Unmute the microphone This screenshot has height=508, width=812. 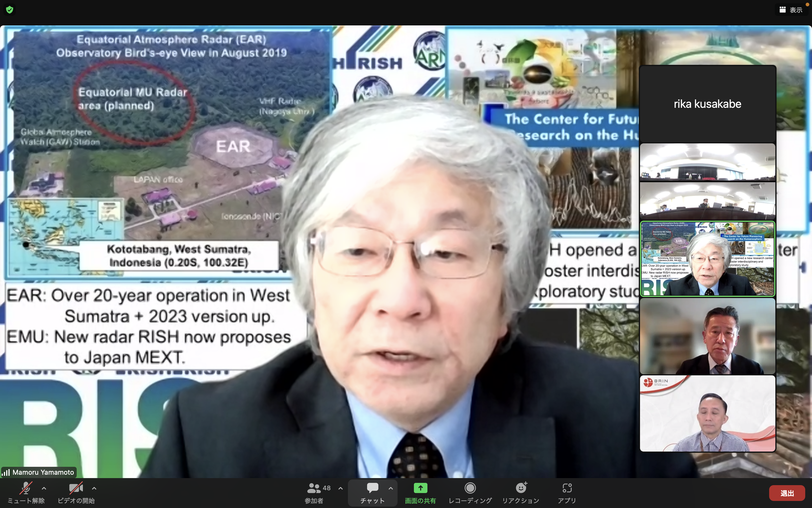click(26, 492)
